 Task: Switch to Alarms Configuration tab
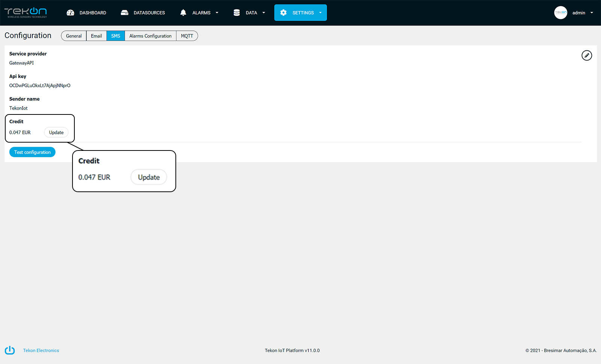coord(150,36)
